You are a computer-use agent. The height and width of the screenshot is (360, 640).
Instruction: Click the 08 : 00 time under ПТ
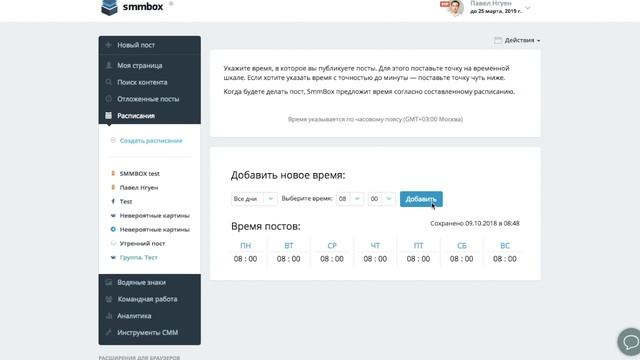(418, 259)
